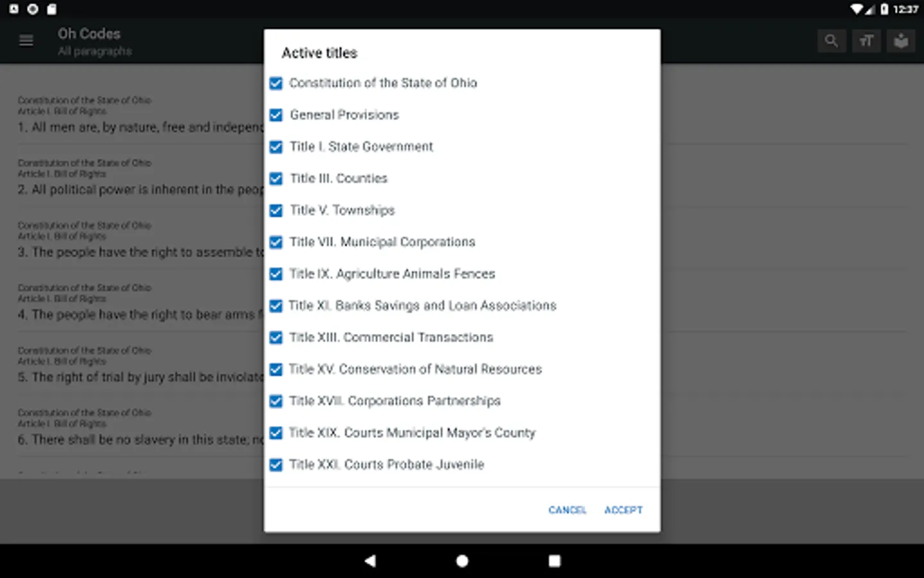The height and width of the screenshot is (578, 924).
Task: Toggle Title V. Townships checkbox
Action: (x=276, y=211)
